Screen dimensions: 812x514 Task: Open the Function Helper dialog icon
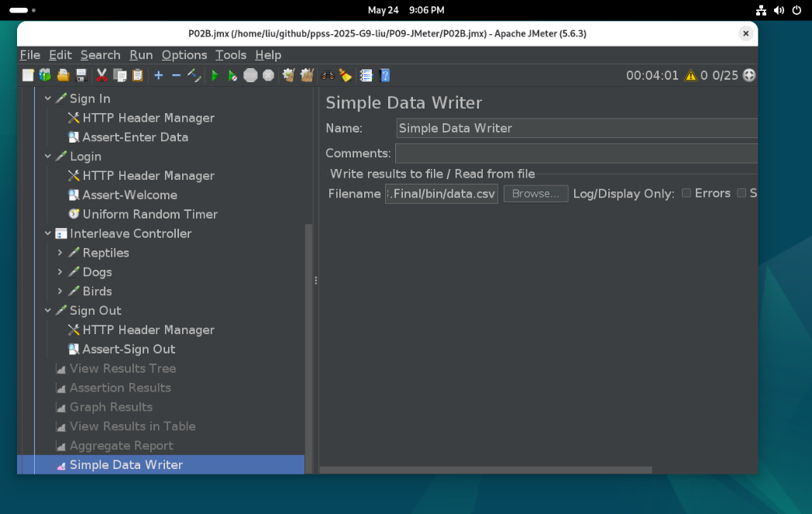pos(366,75)
